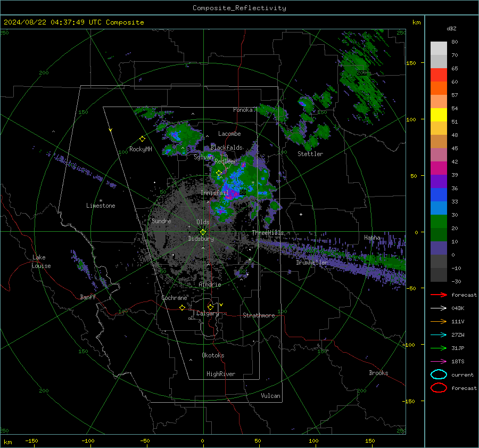Click the purple swatch between 39 and 36

[439, 181]
